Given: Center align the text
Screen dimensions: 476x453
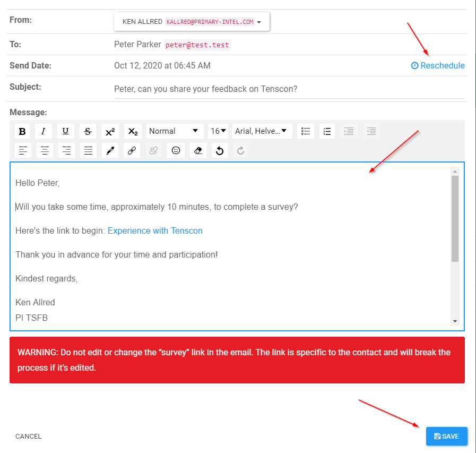Looking at the screenshot, I should pos(45,150).
